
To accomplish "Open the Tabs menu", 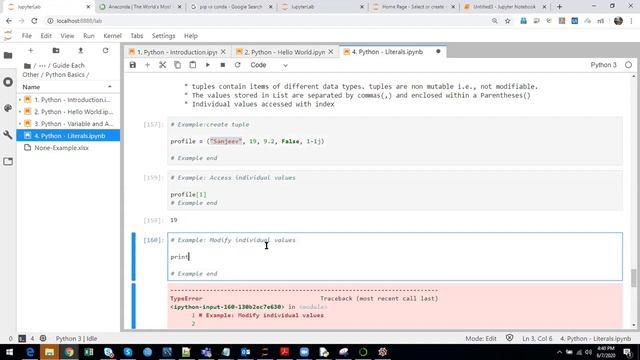I will [137, 36].
